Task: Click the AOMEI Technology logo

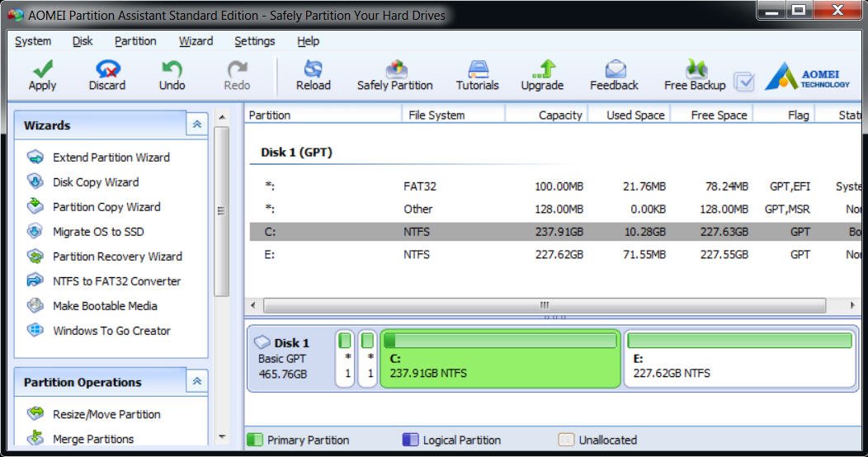Action: [x=807, y=77]
